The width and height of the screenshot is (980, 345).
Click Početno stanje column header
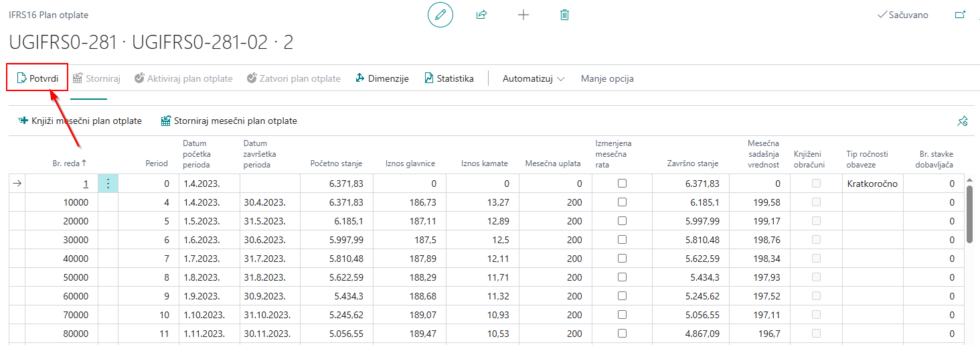[x=337, y=163]
